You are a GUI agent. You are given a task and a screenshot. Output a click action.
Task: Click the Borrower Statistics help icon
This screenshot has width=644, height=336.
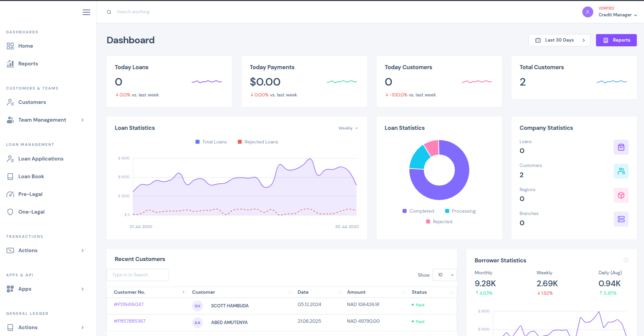pos(626,260)
